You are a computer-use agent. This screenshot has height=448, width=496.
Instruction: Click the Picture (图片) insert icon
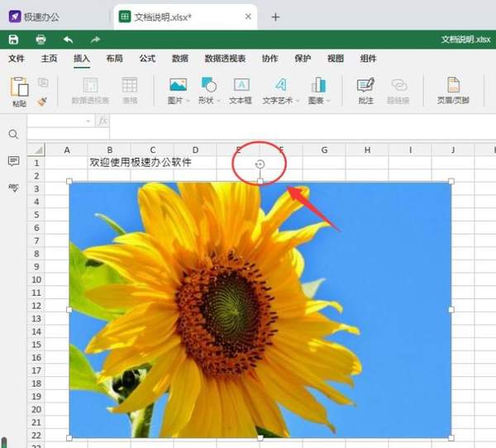(178, 85)
